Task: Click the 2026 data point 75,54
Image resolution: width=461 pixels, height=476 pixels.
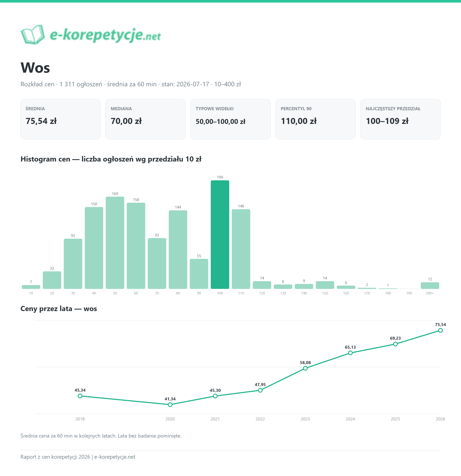Action: (440, 330)
